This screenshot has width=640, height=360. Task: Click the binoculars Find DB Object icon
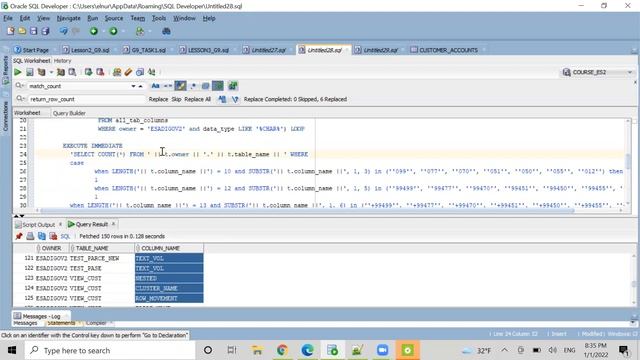(166, 31)
